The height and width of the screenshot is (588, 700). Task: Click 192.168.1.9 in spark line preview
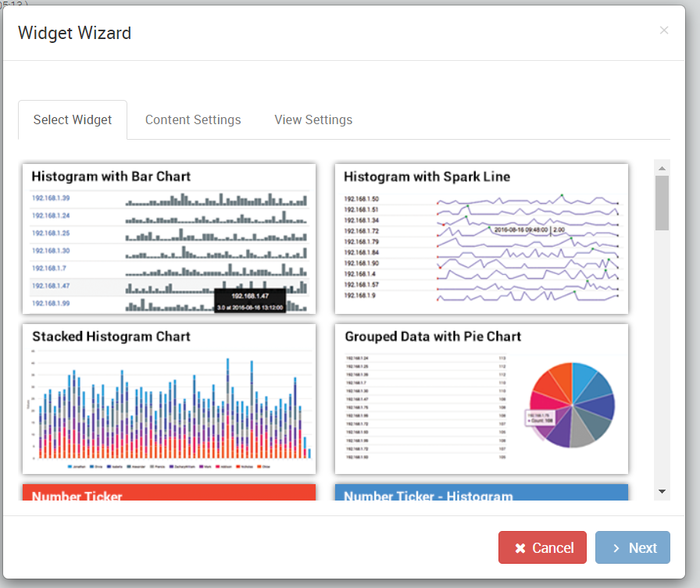point(359,295)
